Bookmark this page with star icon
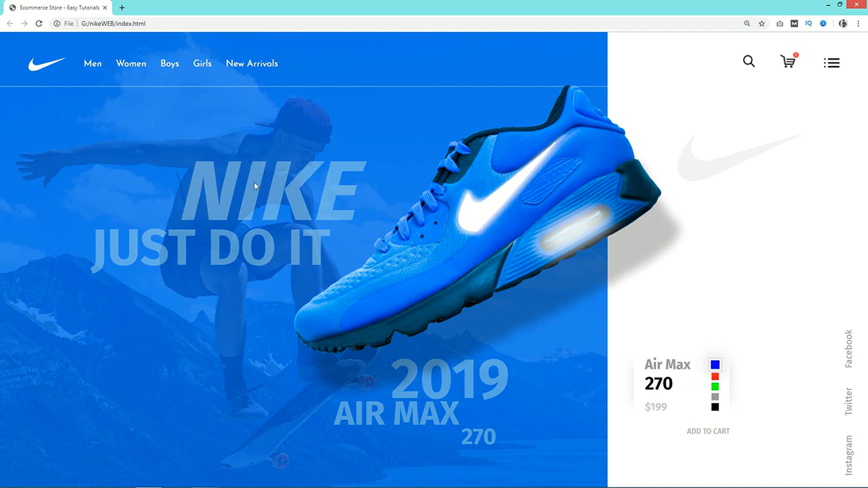This screenshot has width=868, height=488. [762, 23]
